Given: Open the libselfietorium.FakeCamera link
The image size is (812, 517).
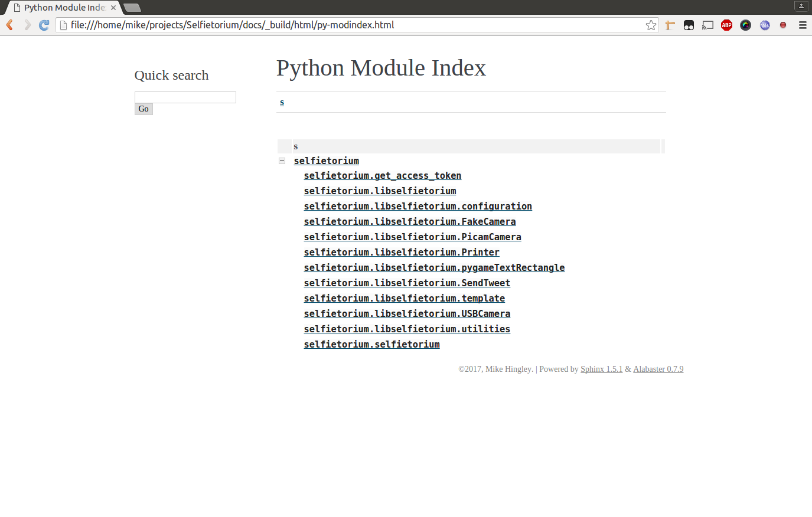Looking at the screenshot, I should click(410, 222).
